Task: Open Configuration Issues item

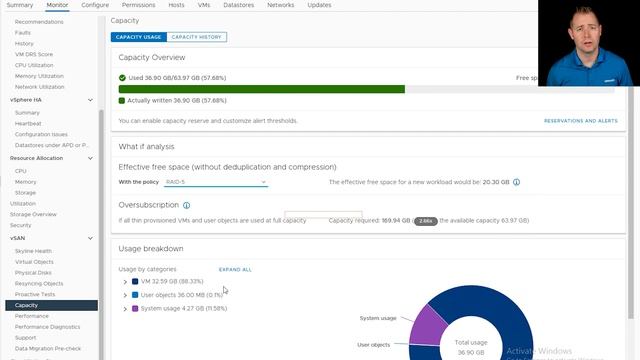Action: tap(41, 134)
